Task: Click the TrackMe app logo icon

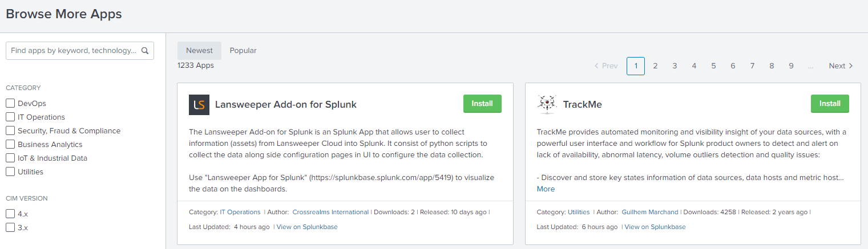Action: coord(547,104)
